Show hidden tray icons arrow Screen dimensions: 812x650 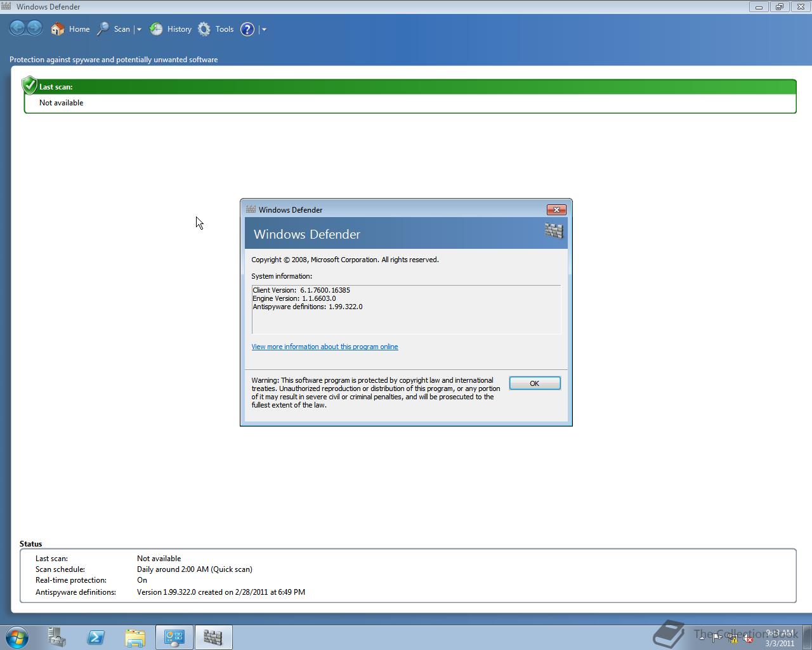702,638
